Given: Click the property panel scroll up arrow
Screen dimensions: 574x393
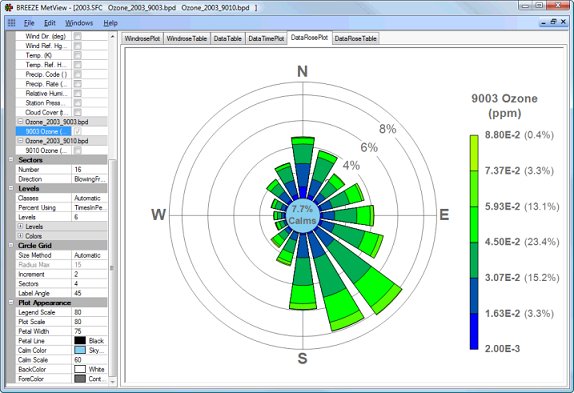Looking at the screenshot, I should (112, 37).
